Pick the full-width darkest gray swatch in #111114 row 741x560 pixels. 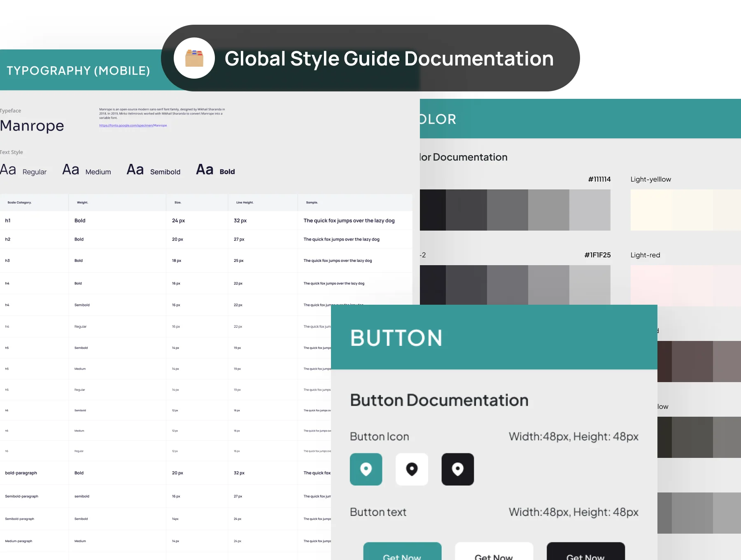(466, 210)
